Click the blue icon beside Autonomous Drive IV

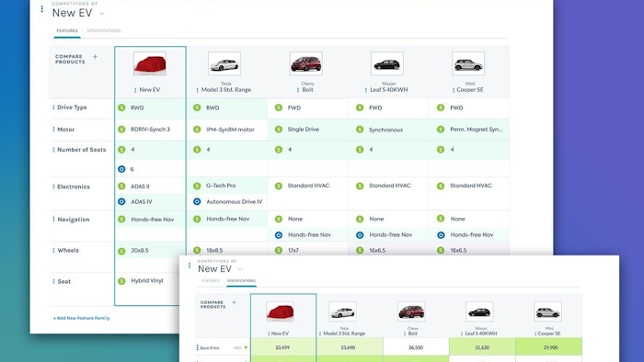[197, 202]
